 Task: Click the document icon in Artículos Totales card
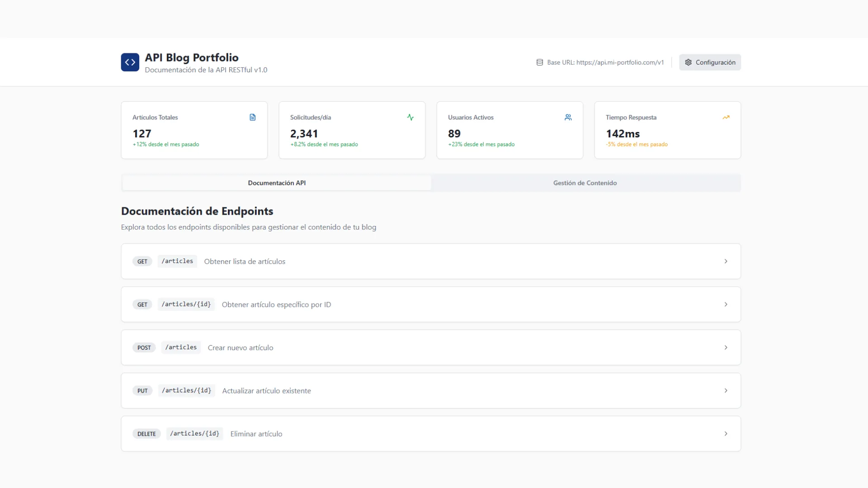pyautogui.click(x=253, y=117)
